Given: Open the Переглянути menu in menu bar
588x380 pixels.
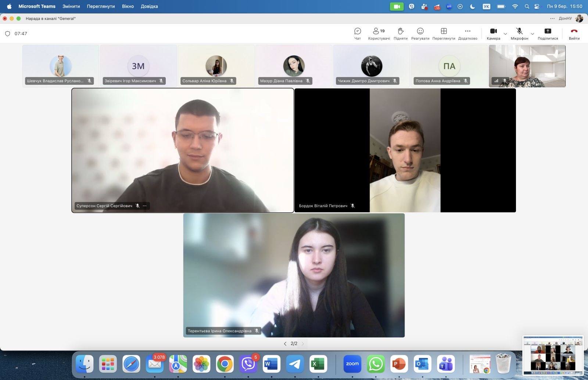Looking at the screenshot, I should 101,6.
